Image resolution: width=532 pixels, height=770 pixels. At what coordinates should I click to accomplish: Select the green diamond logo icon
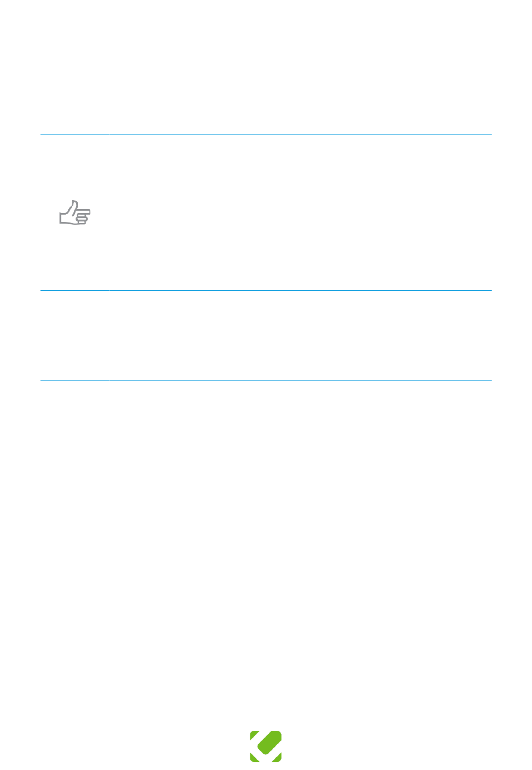pyautogui.click(x=265, y=746)
